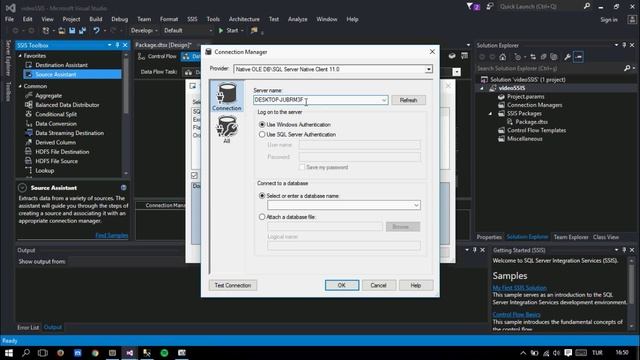
Task: Click the Show All Files icon in Solution Explorer
Action: 554,57
